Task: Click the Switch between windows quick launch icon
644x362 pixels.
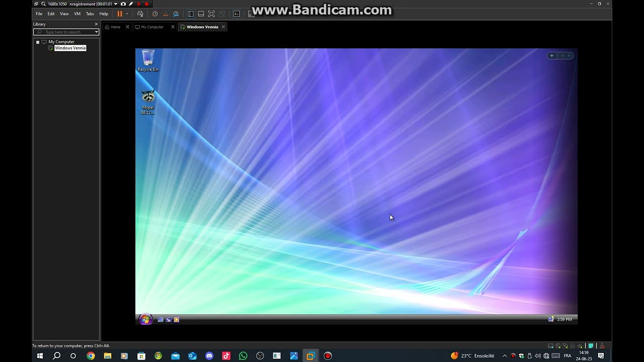Action: coord(169,319)
